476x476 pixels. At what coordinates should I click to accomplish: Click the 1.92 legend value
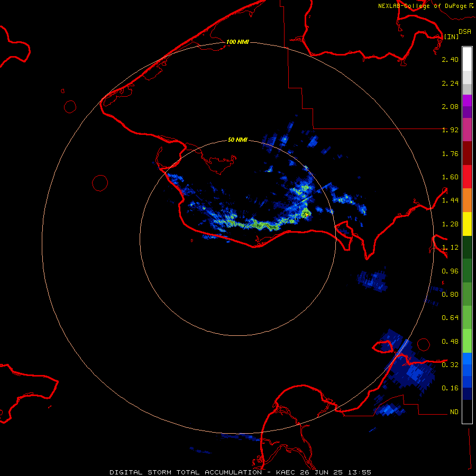point(450,130)
